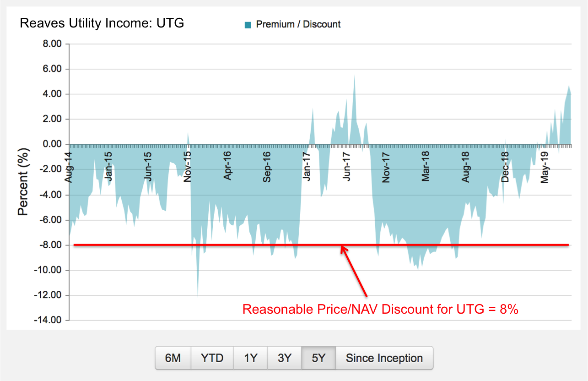This screenshot has width=588, height=381.
Task: Click the 0.00 y-axis value label
Action: (x=51, y=144)
